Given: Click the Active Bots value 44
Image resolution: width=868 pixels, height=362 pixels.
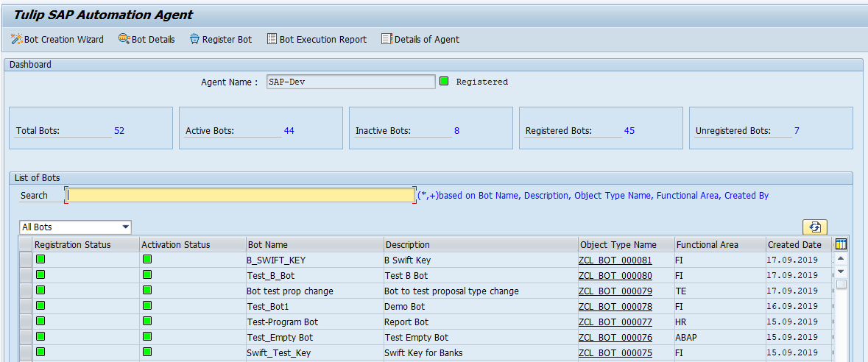Looking at the screenshot, I should point(289,131).
